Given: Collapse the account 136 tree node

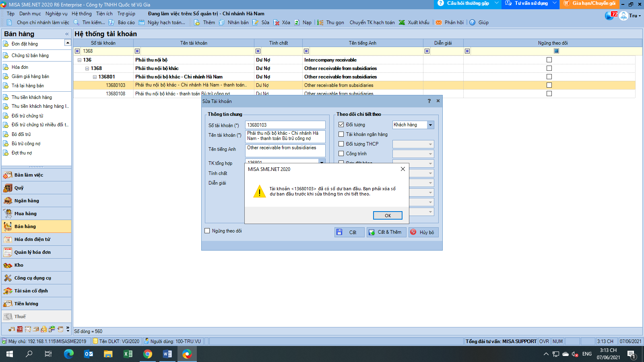Looking at the screenshot, I should [x=79, y=60].
